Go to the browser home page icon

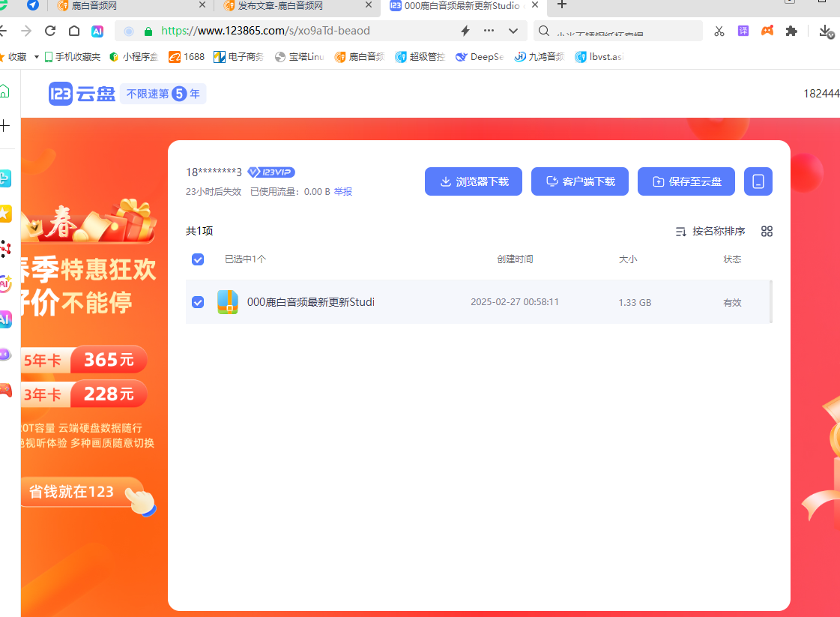coord(74,31)
